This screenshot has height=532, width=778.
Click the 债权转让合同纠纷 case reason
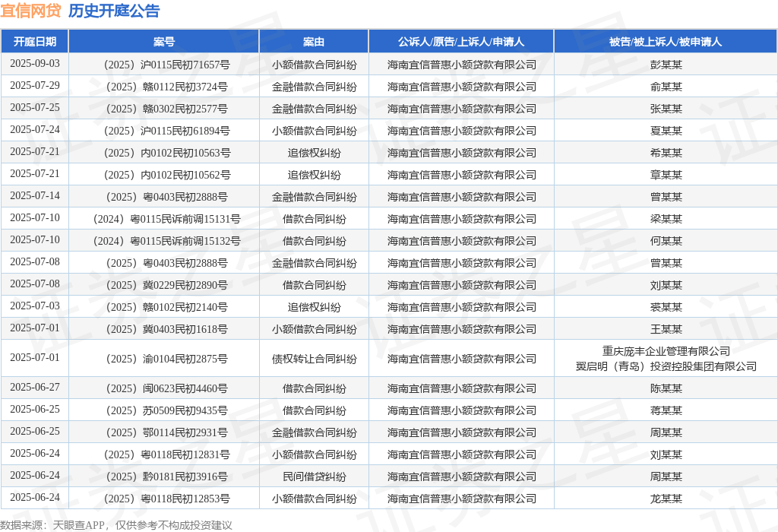(314, 359)
